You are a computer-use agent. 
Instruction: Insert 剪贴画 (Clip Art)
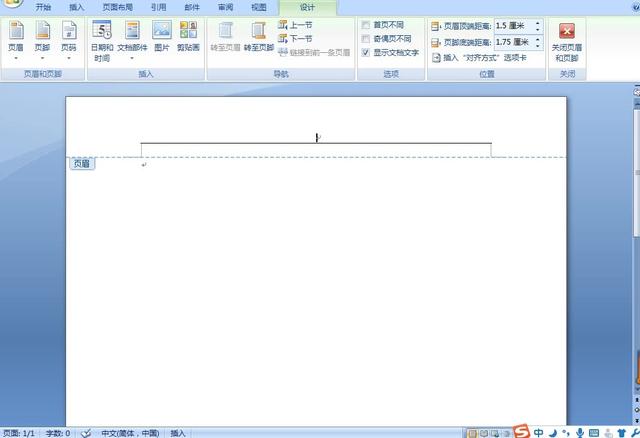coord(188,36)
